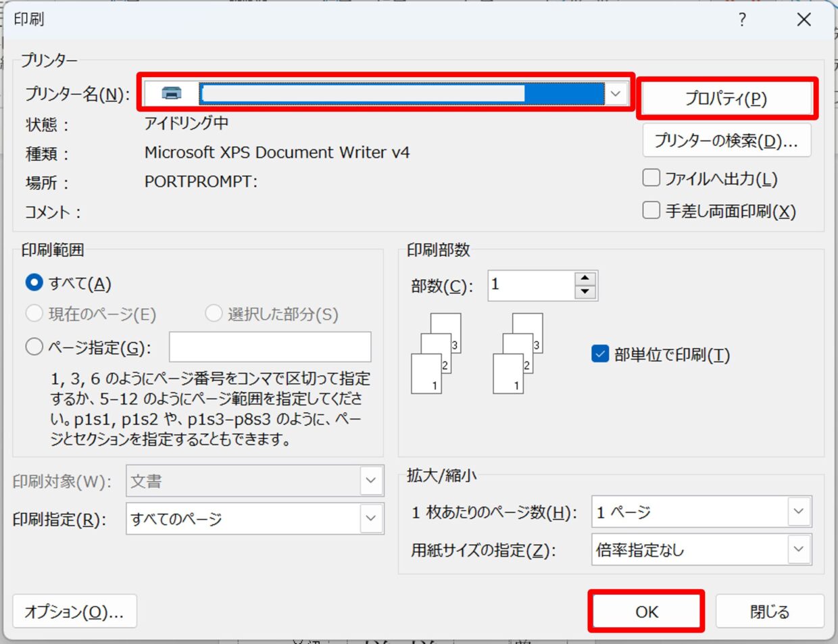Open the 1枚あたりのページ数 dropdown
The image size is (838, 644).
tap(798, 512)
